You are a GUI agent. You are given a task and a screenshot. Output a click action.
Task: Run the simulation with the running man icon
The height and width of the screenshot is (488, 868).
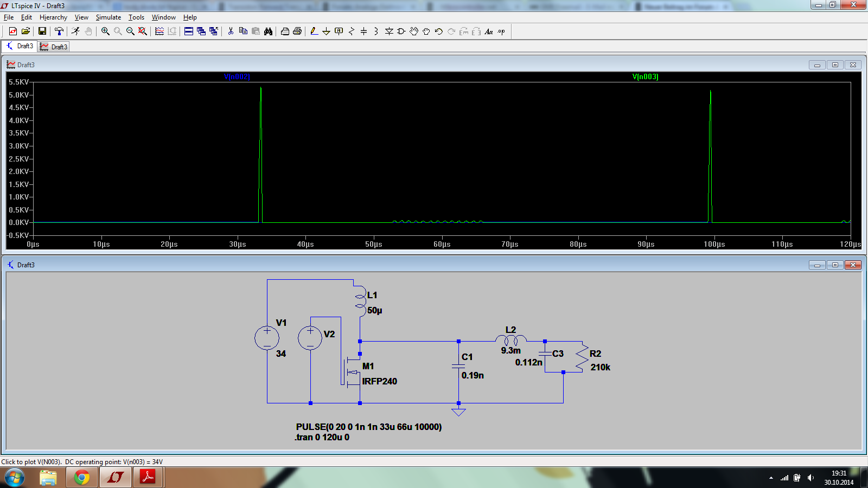[75, 31]
